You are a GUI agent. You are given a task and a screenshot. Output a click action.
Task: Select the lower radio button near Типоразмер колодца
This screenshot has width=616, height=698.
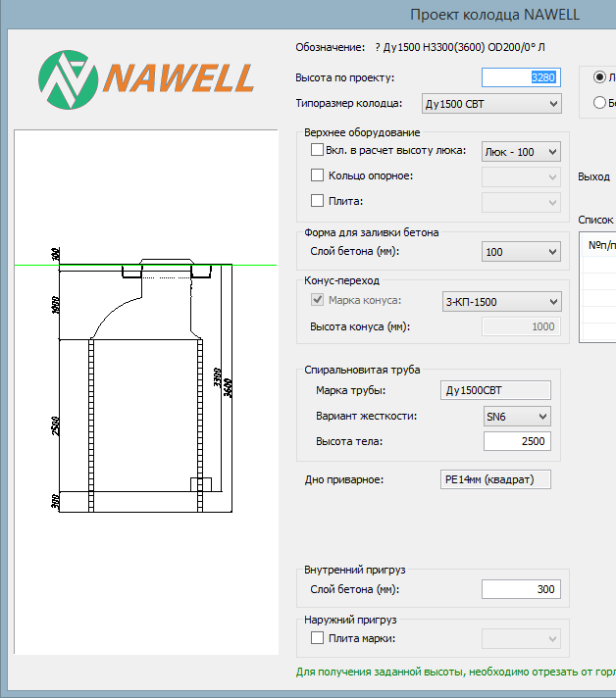pos(599,102)
